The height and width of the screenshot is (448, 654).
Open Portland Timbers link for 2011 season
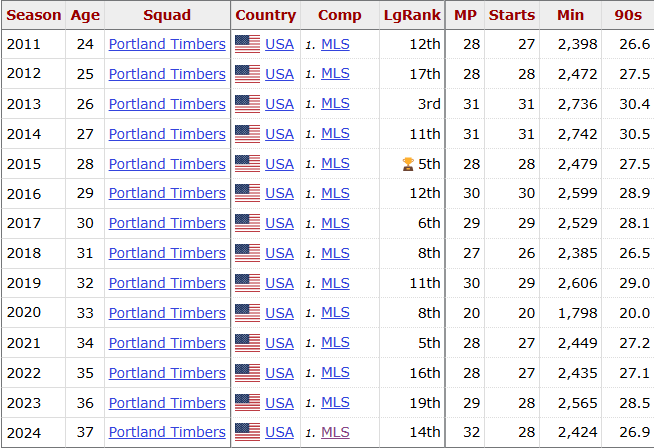(x=167, y=44)
